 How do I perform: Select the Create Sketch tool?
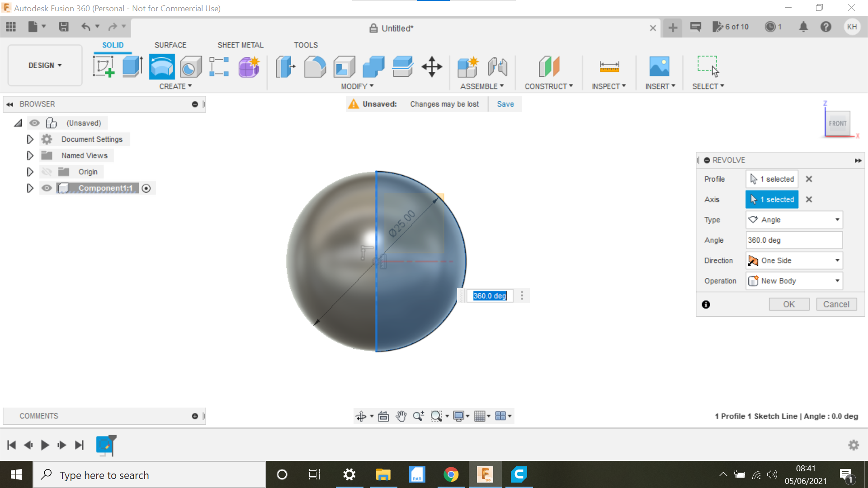[104, 66]
